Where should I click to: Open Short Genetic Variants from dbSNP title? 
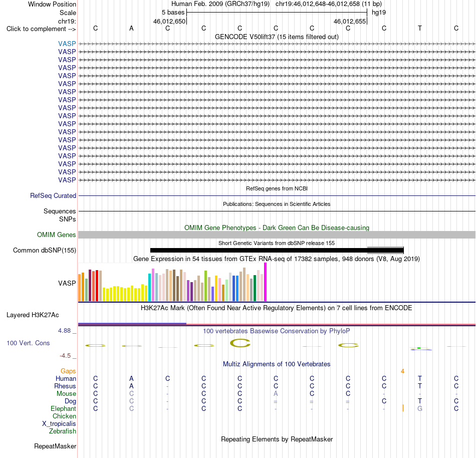tap(277, 243)
